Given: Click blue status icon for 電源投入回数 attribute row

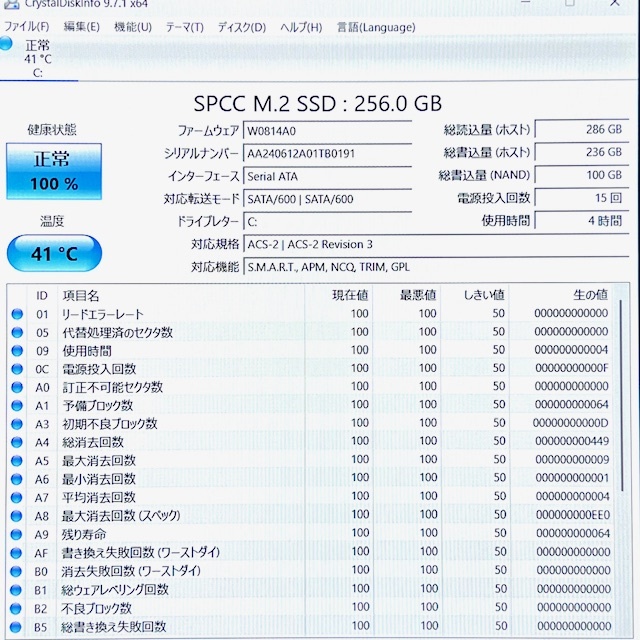Looking at the screenshot, I should [x=16, y=369].
